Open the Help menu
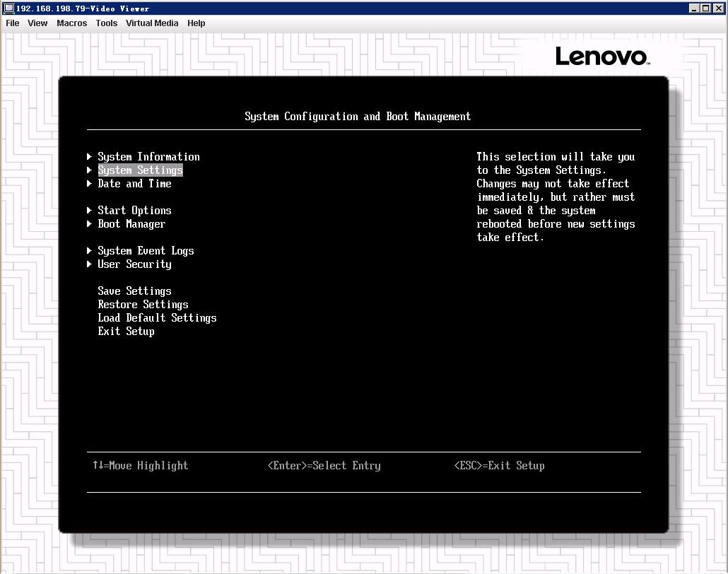The height and width of the screenshot is (574, 728). coord(196,23)
